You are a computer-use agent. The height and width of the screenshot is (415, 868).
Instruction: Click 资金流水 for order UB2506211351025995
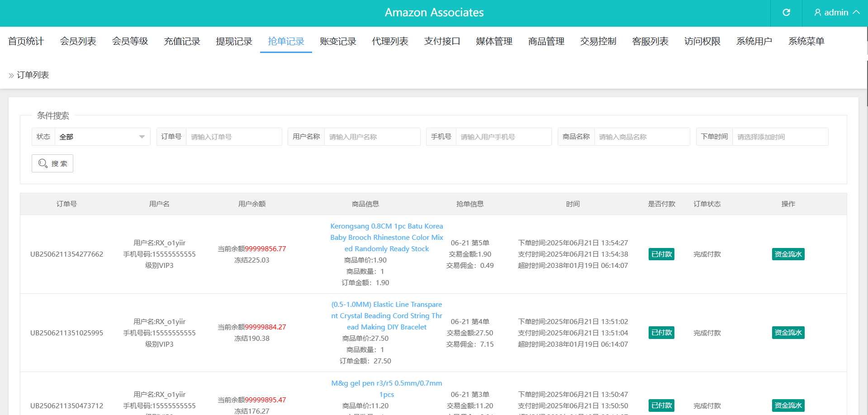pyautogui.click(x=788, y=333)
